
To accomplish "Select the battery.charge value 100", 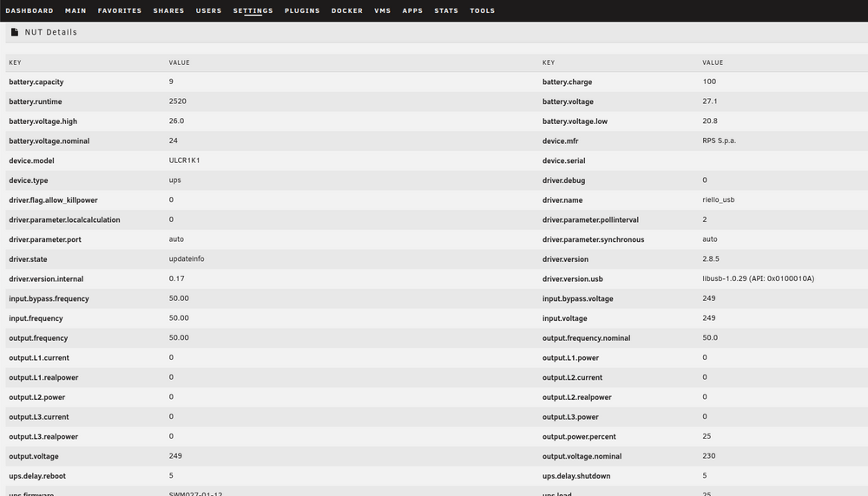I will tap(709, 82).
